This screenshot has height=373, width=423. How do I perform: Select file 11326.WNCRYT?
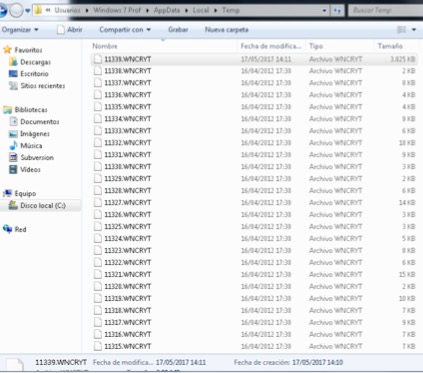[128, 214]
